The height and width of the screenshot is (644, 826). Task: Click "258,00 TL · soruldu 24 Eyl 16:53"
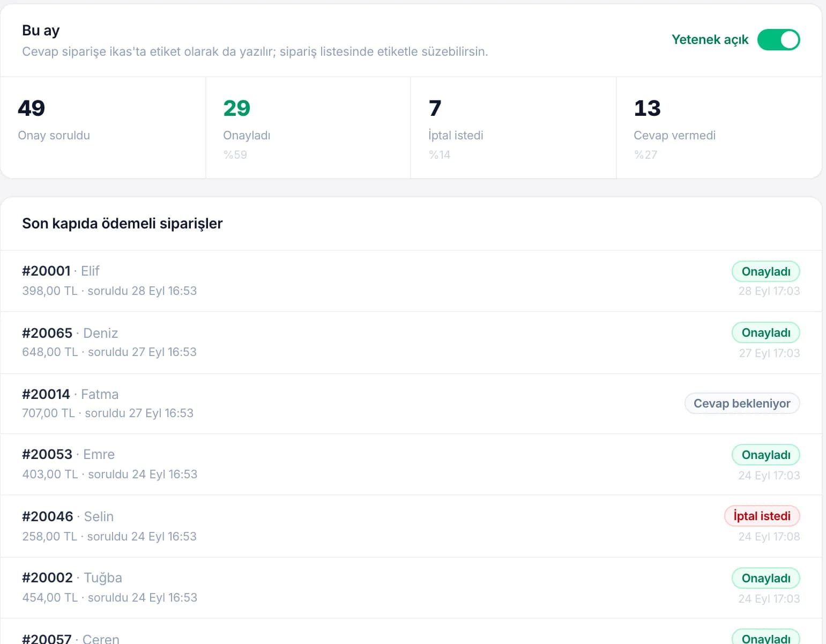coord(109,536)
